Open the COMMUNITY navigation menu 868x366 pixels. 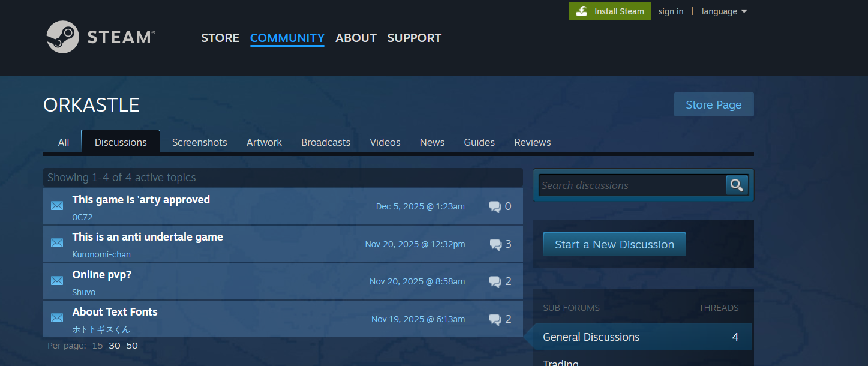(287, 38)
